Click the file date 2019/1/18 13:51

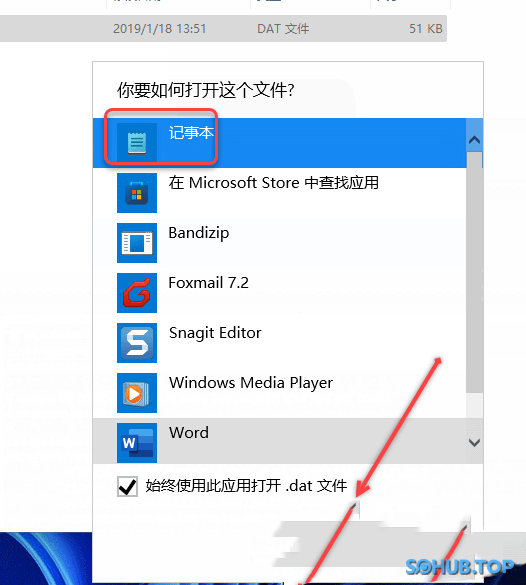pos(160,29)
